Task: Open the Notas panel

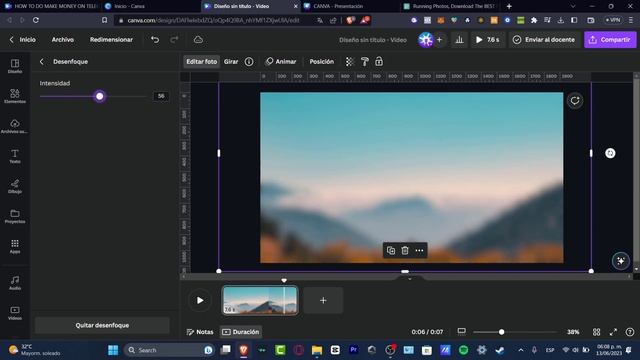Action: 200,332
